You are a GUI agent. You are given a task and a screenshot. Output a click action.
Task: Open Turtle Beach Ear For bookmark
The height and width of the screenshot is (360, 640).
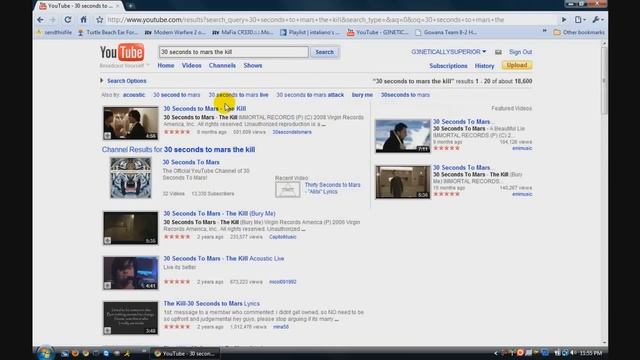click(x=108, y=32)
